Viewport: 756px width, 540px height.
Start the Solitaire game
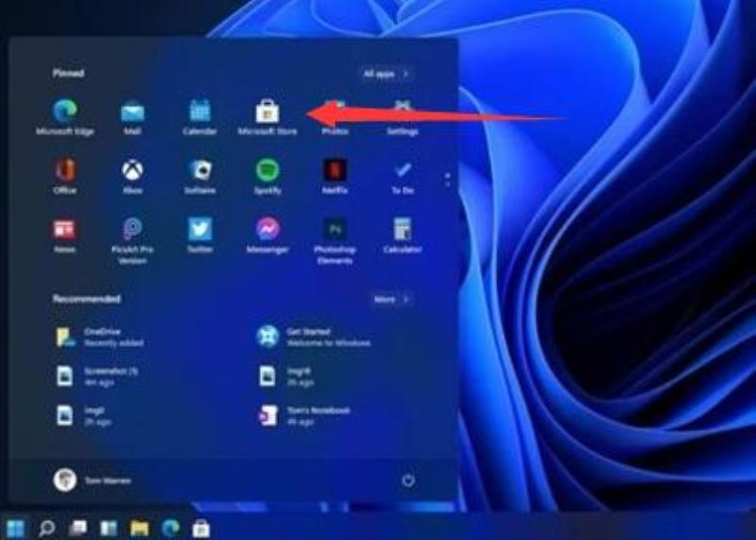pyautogui.click(x=199, y=177)
